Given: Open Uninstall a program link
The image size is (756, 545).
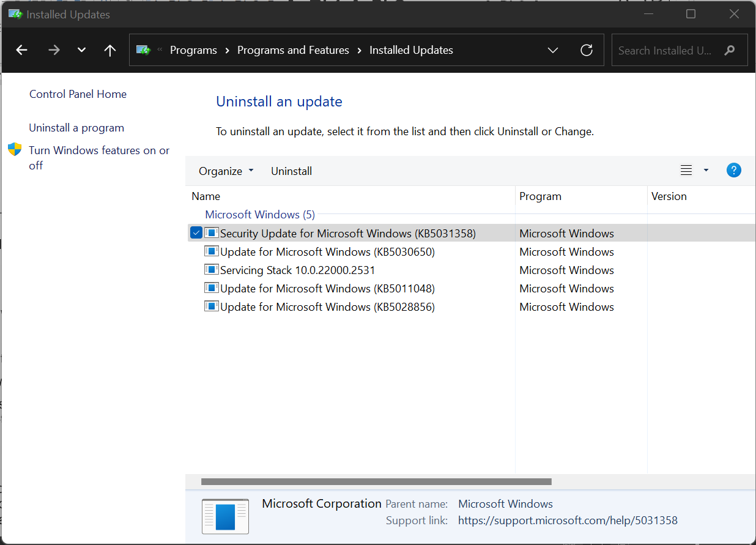Looking at the screenshot, I should tap(76, 128).
